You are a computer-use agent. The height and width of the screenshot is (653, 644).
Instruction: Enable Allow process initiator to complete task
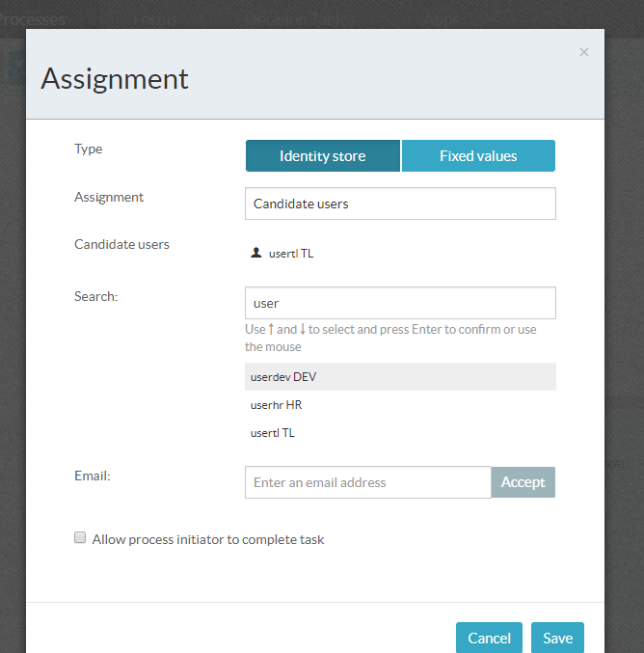(x=81, y=538)
